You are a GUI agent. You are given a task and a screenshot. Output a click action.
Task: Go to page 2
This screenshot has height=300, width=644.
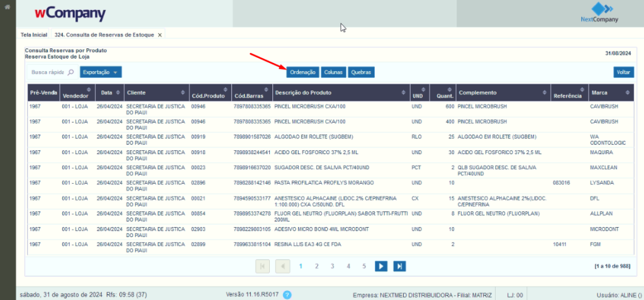(x=317, y=266)
